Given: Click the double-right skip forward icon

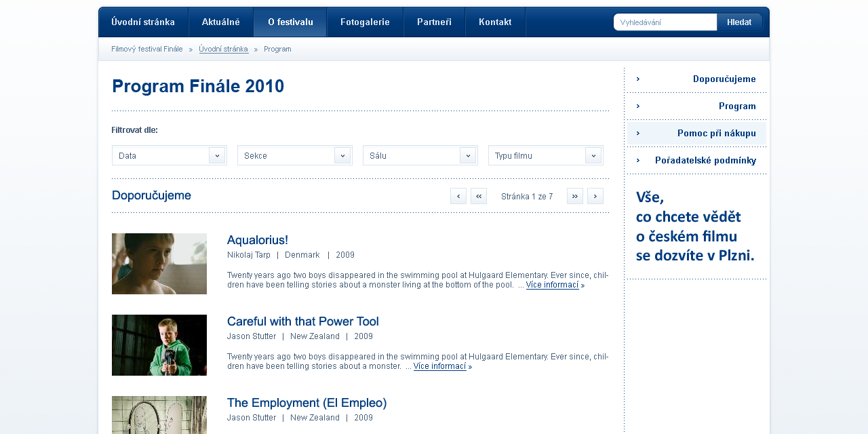Looking at the screenshot, I should pos(574,195).
